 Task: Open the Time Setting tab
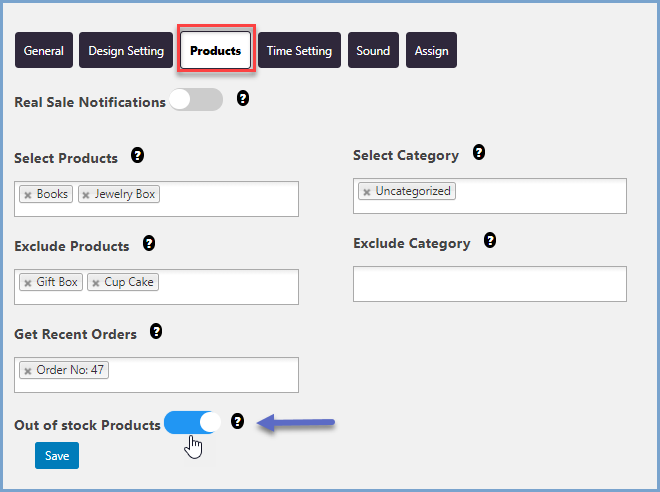point(299,51)
